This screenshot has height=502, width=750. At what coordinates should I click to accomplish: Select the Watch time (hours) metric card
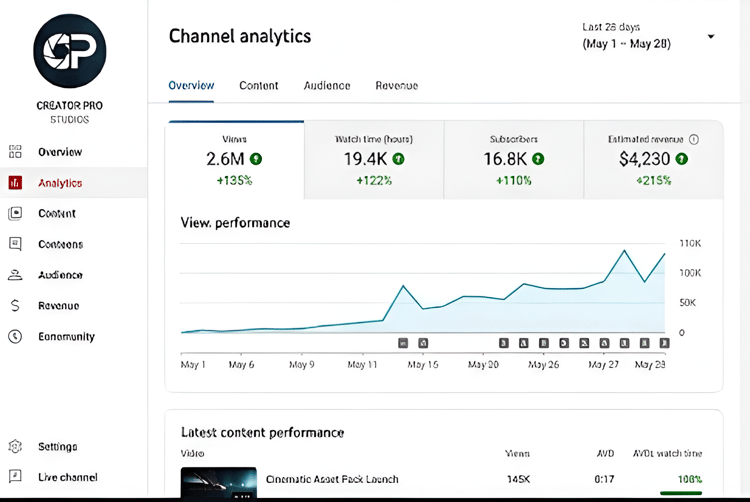click(x=374, y=160)
